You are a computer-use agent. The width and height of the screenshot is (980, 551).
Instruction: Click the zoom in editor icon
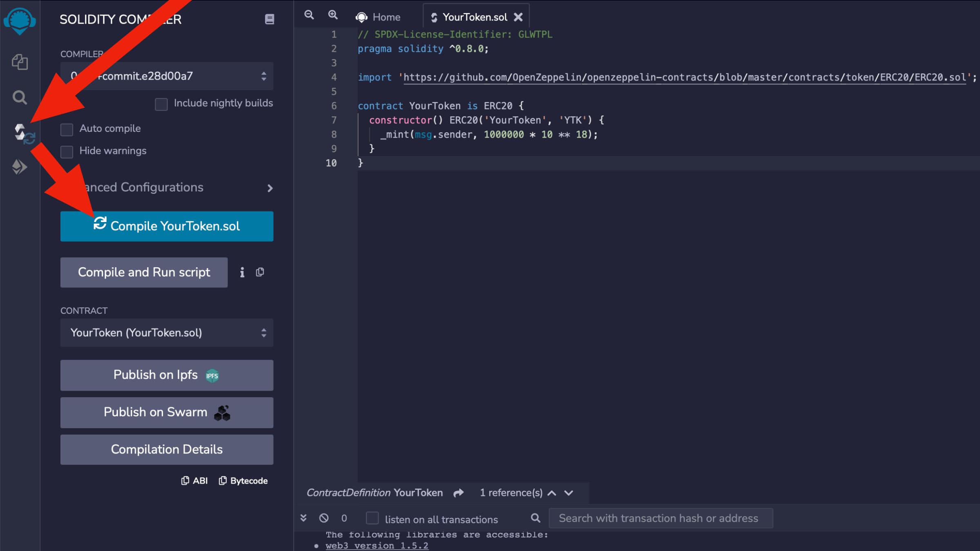coord(333,16)
